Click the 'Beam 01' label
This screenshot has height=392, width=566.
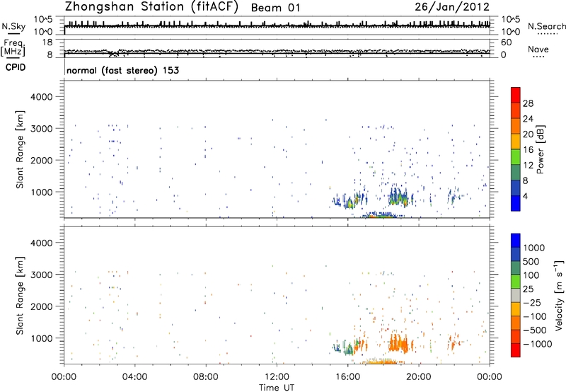pos(275,8)
